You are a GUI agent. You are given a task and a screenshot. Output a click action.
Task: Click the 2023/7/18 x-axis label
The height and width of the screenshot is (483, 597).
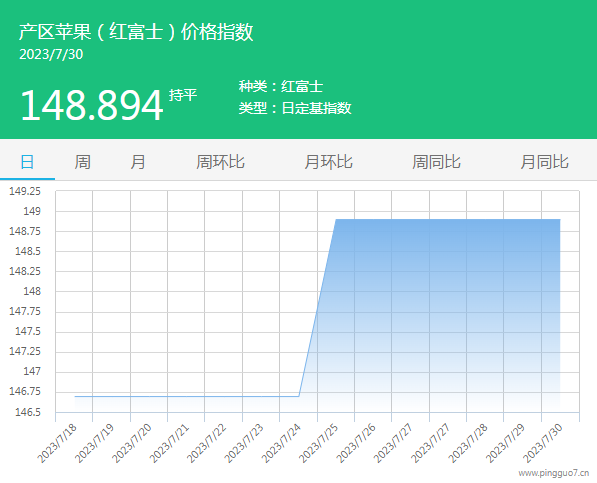[x=57, y=444]
